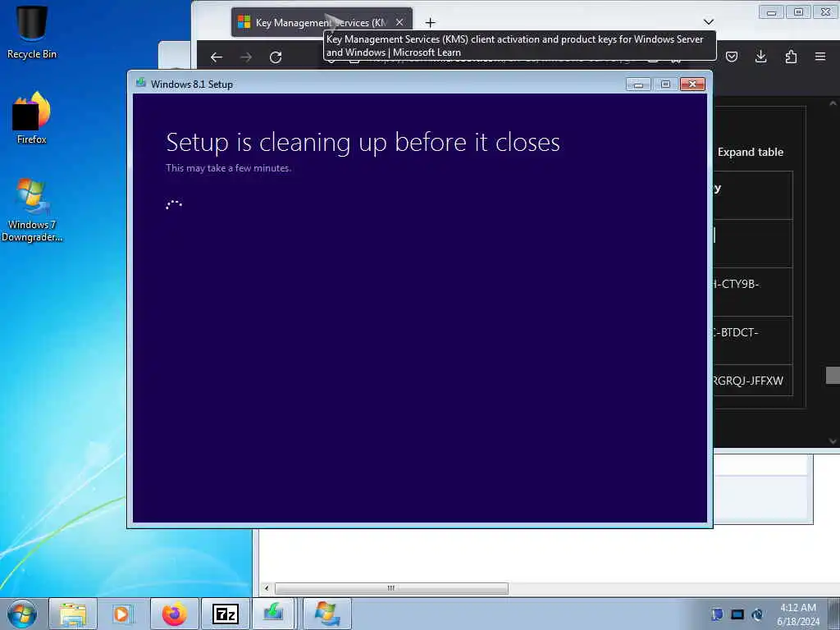Open the clock showing 4:12 AM

(x=797, y=614)
